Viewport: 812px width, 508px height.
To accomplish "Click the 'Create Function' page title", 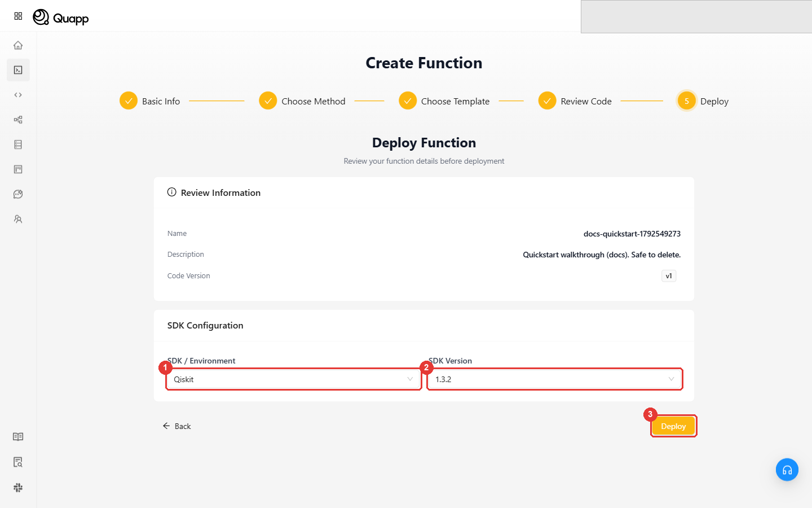I will [x=424, y=63].
